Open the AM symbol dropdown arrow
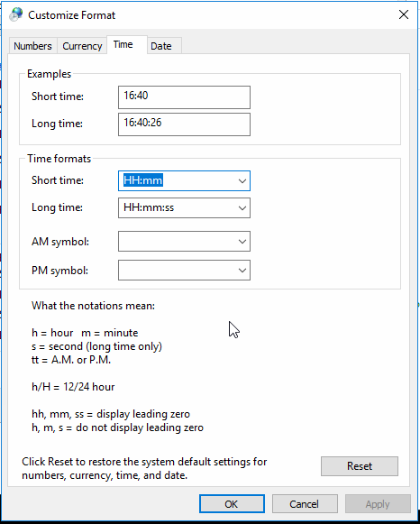The height and width of the screenshot is (524, 420). [x=242, y=242]
